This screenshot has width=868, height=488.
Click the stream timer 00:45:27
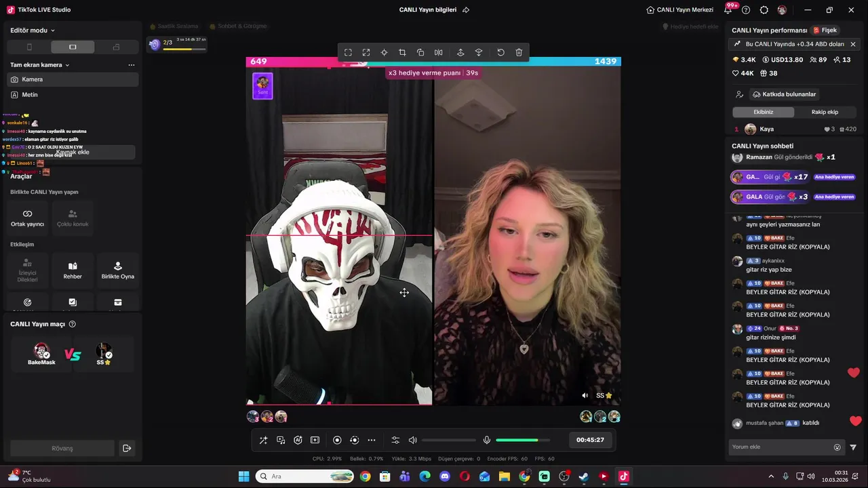pos(590,440)
